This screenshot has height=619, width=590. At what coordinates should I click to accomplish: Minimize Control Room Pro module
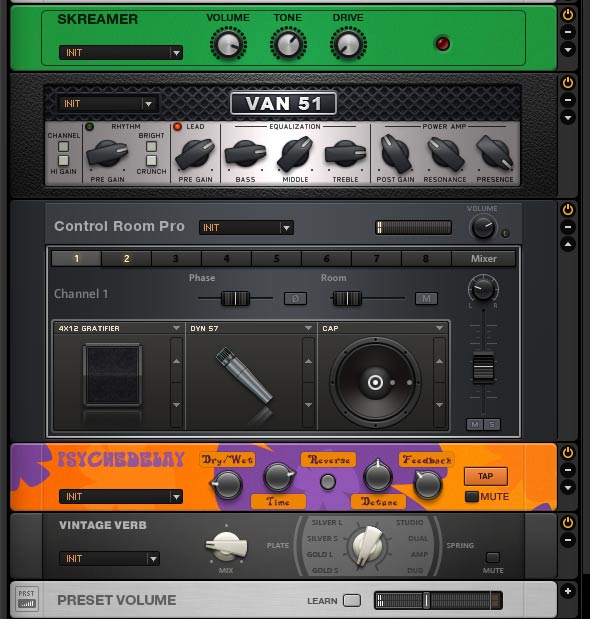point(568,227)
